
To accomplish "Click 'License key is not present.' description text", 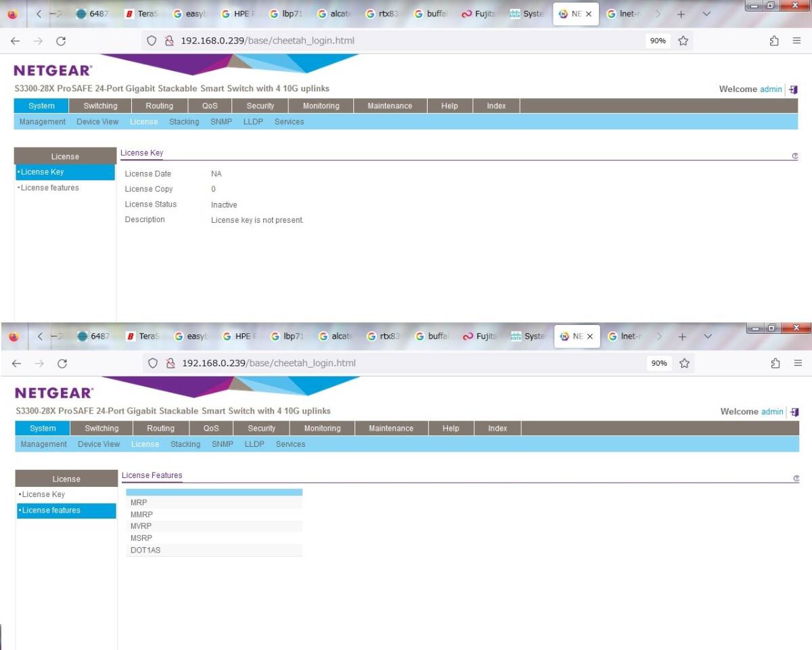I will pyautogui.click(x=257, y=220).
